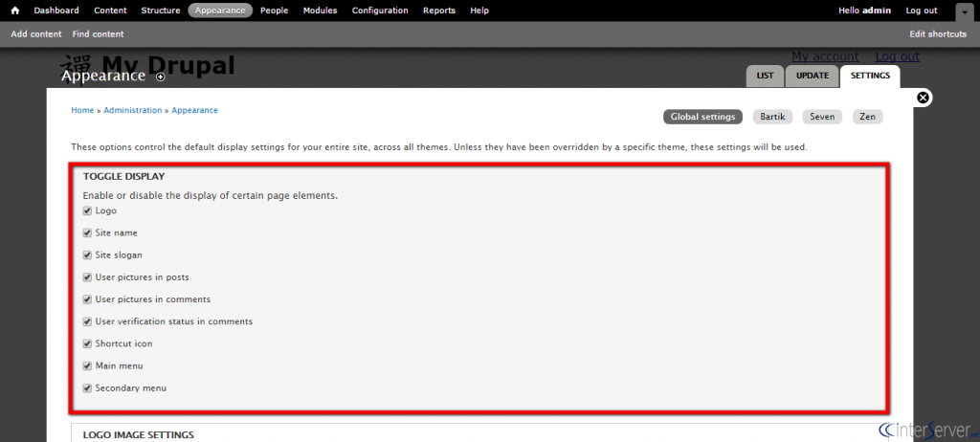
Task: Select the SETTINGS tab
Action: (x=870, y=76)
